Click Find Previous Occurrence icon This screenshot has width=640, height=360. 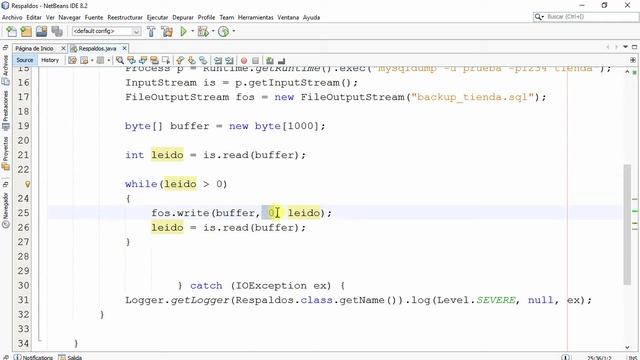point(131,60)
